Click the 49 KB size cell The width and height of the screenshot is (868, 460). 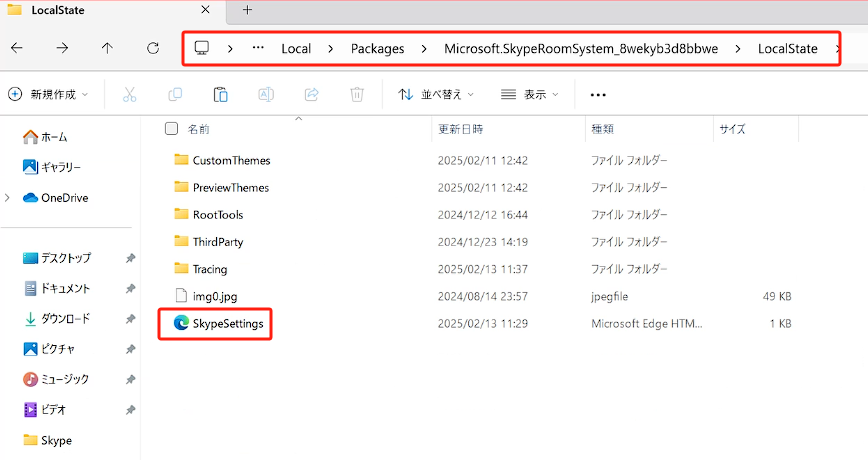[777, 296]
